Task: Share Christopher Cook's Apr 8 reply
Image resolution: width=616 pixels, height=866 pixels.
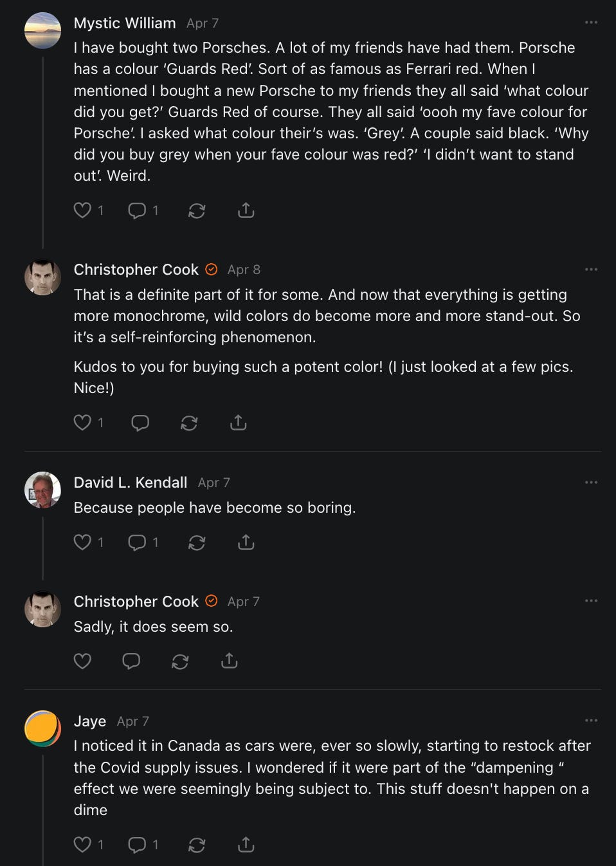Action: coord(239,423)
